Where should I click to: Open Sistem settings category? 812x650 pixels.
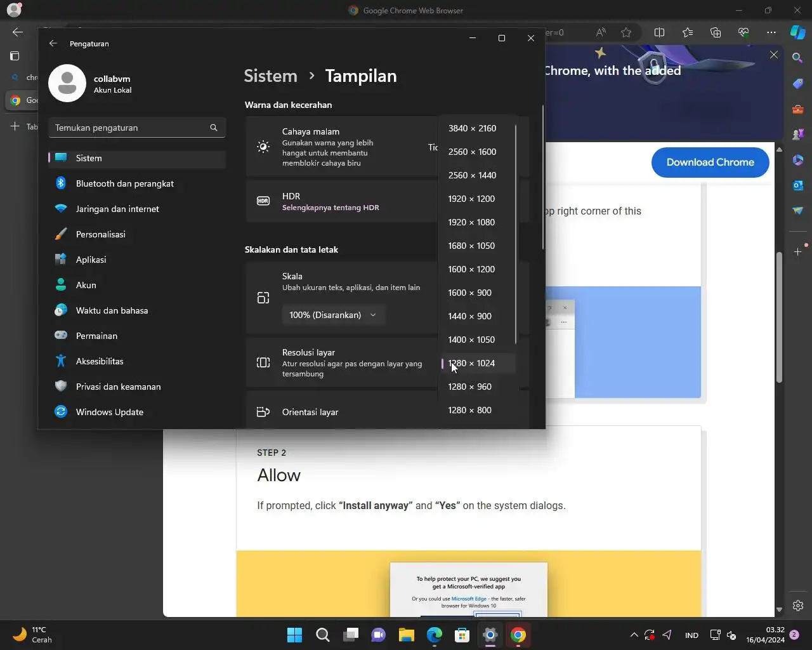(137, 158)
